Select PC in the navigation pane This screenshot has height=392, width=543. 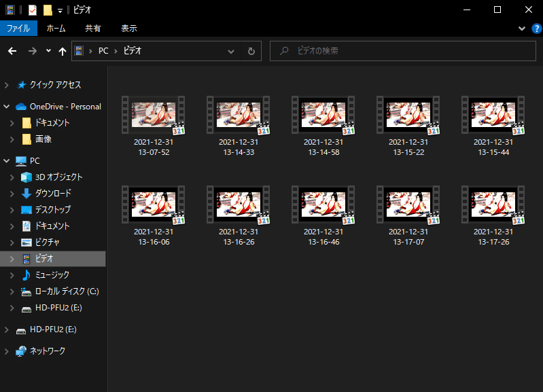pyautogui.click(x=35, y=161)
